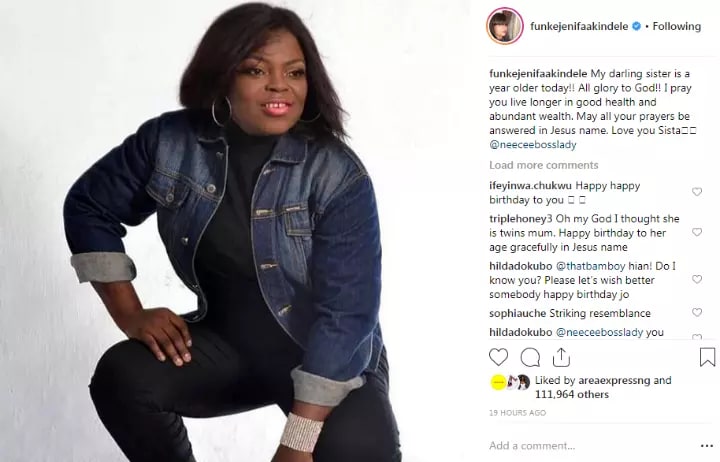The image size is (720, 462).
Task: View likes list via 111,964 others
Action: 572,394
